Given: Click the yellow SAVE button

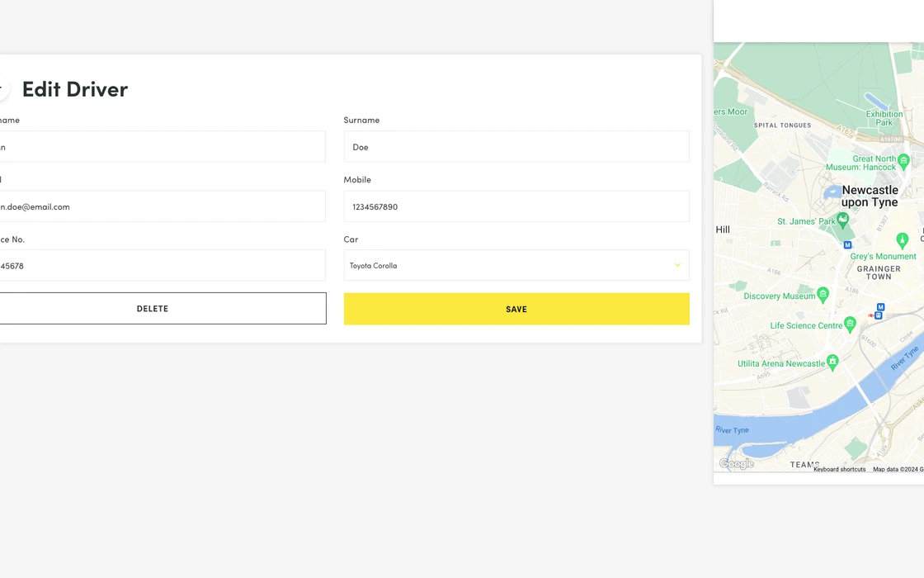Looking at the screenshot, I should 516,309.
